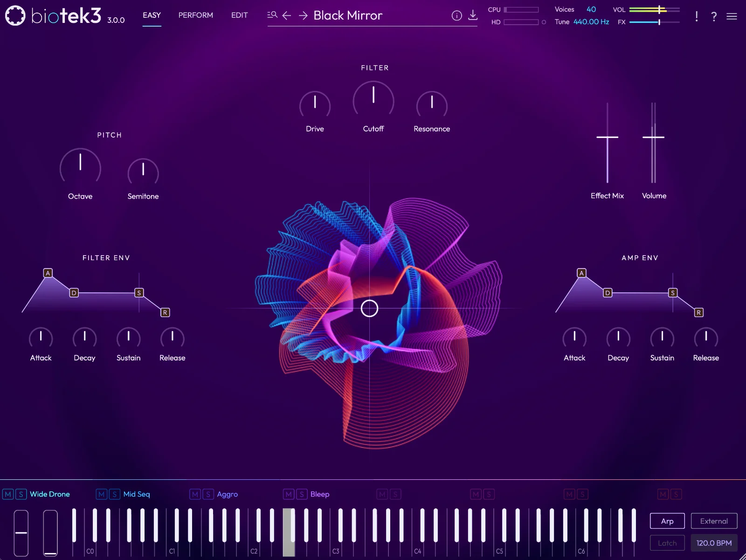Click the Black Mirror preset name
The width and height of the screenshot is (746, 560).
click(348, 15)
